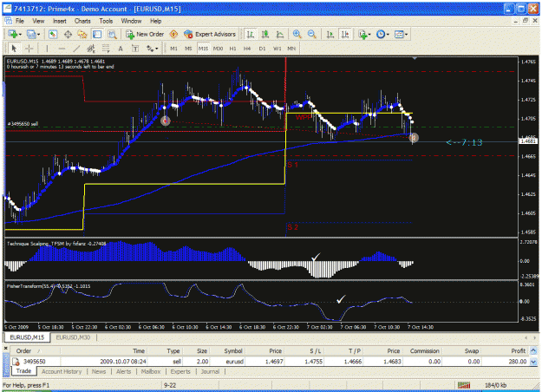Switch to bar chart display
Image resolution: width=542 pixels, height=392 pixels.
[251, 34]
